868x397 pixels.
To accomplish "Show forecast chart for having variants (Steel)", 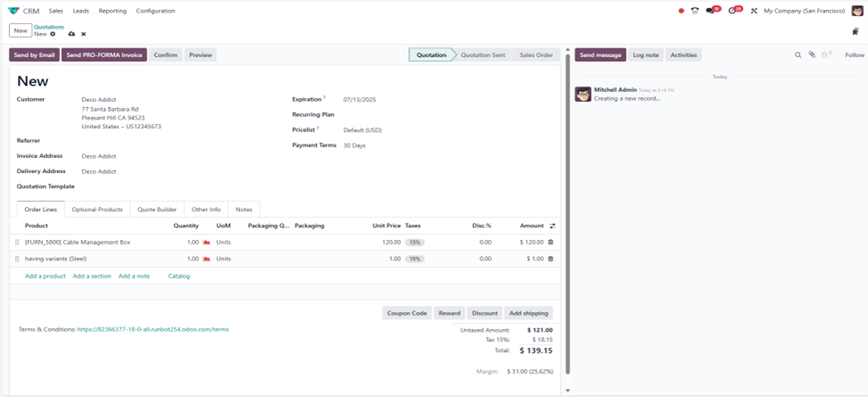I will click(206, 259).
